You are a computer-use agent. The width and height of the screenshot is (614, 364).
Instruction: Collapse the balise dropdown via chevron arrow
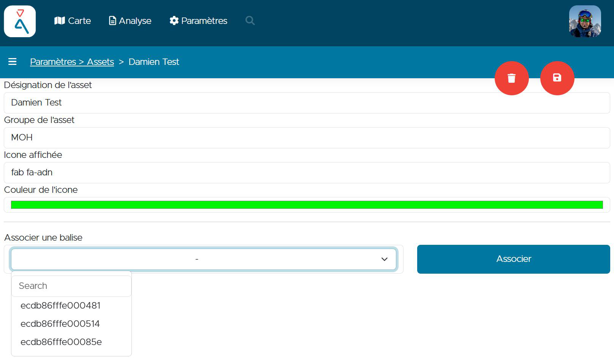[385, 259]
